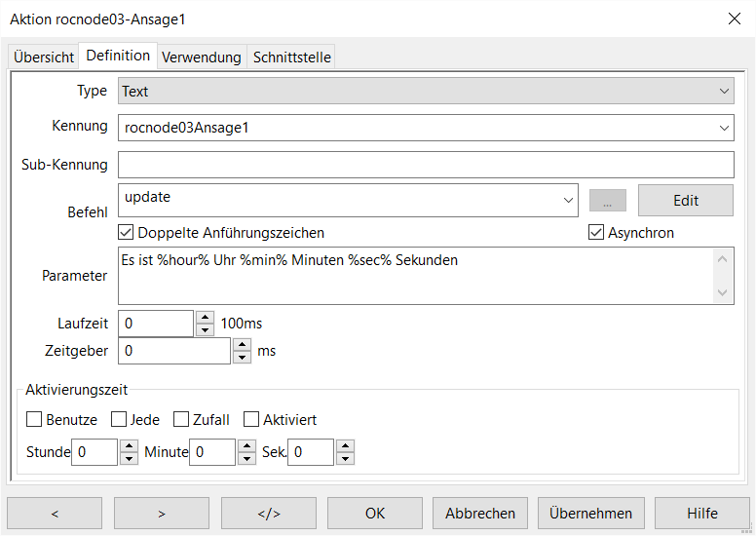This screenshot has height=536, width=756.
Task: Toggle Doppelte Anführungszeichen checkbox
Action: tap(126, 233)
